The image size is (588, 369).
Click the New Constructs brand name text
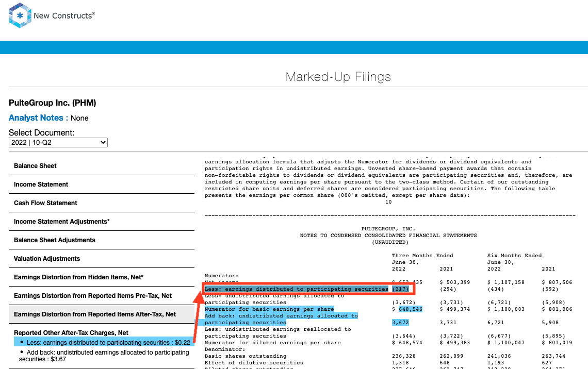click(x=64, y=16)
